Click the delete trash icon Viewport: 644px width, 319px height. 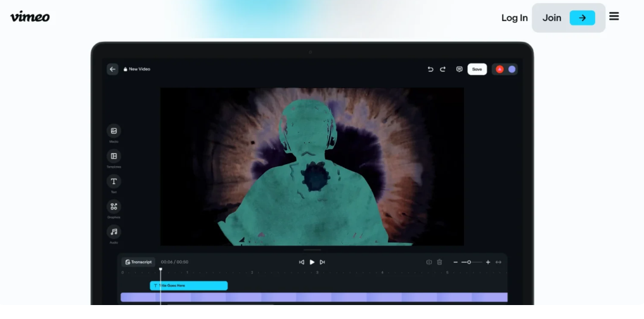tap(439, 263)
